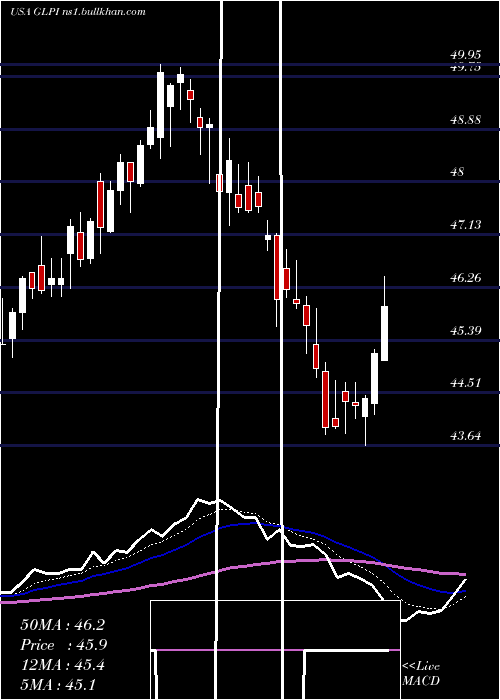Click the 44.51 price level label
The width and height of the screenshot is (500, 700).
pos(466,383)
